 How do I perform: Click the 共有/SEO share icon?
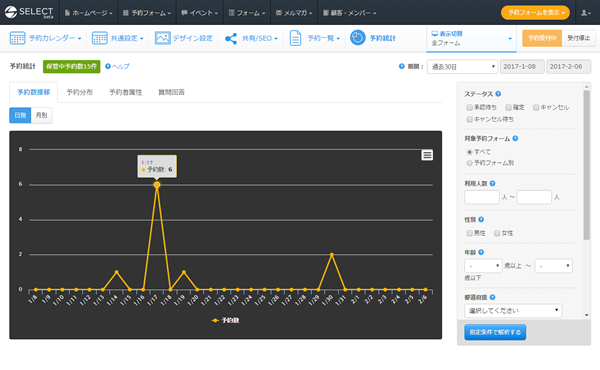click(231, 38)
